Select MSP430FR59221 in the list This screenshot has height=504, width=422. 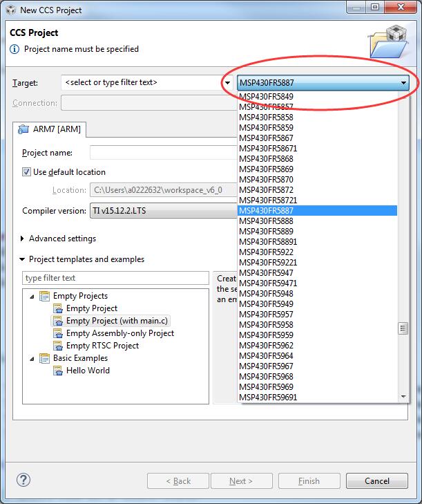coord(317,263)
